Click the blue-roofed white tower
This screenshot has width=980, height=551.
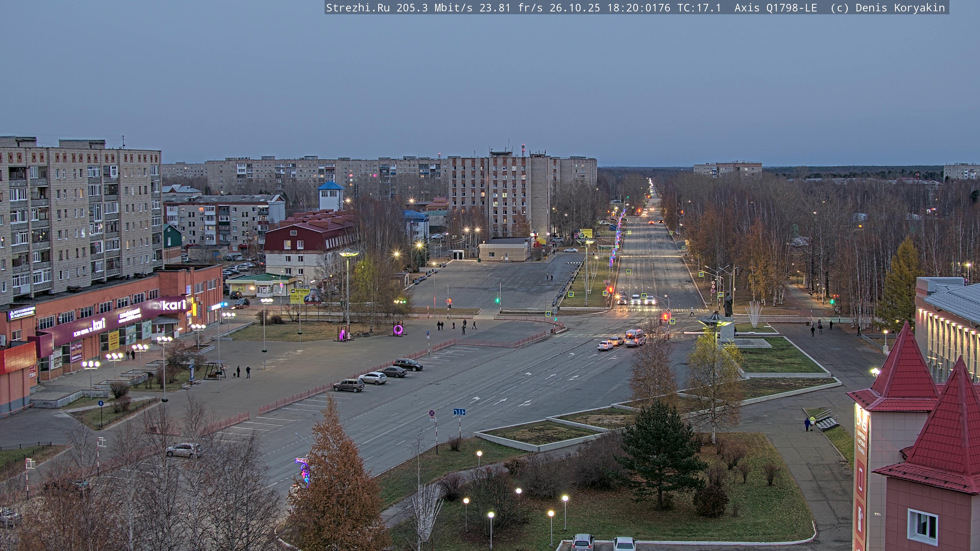click(x=330, y=196)
